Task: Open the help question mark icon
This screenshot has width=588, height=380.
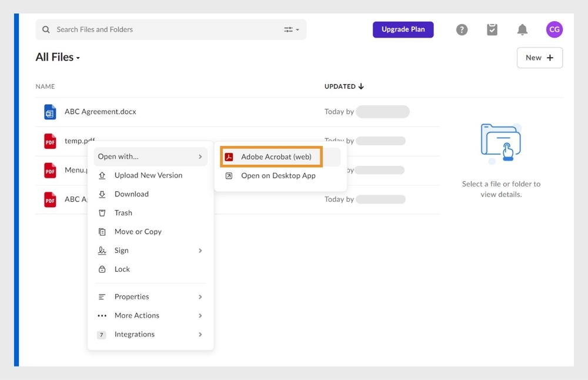Action: tap(462, 29)
